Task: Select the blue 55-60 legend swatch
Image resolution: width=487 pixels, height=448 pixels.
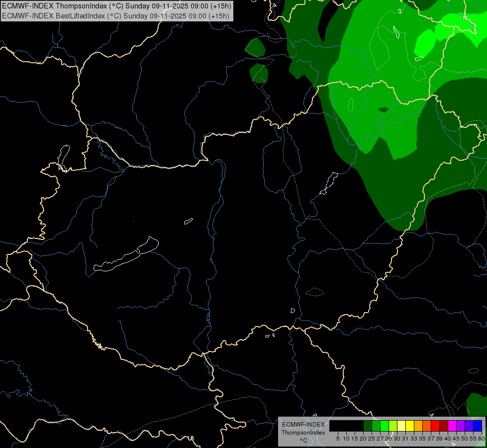Action: pos(478,426)
